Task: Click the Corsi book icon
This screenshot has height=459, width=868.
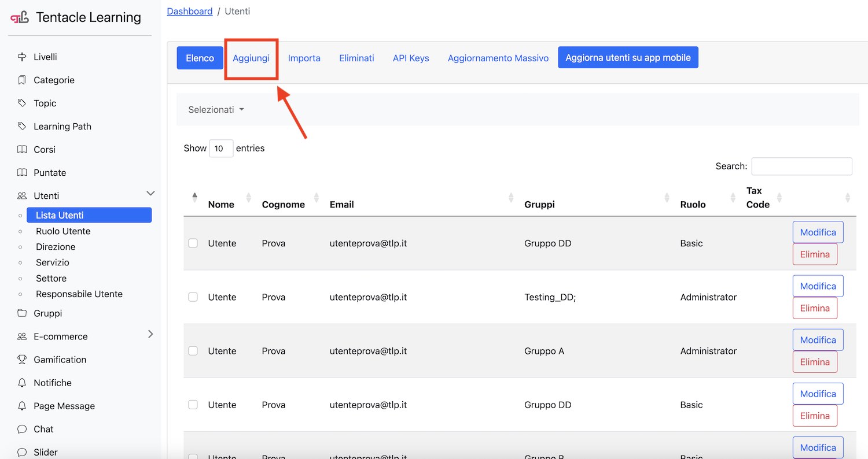Action: point(22,149)
